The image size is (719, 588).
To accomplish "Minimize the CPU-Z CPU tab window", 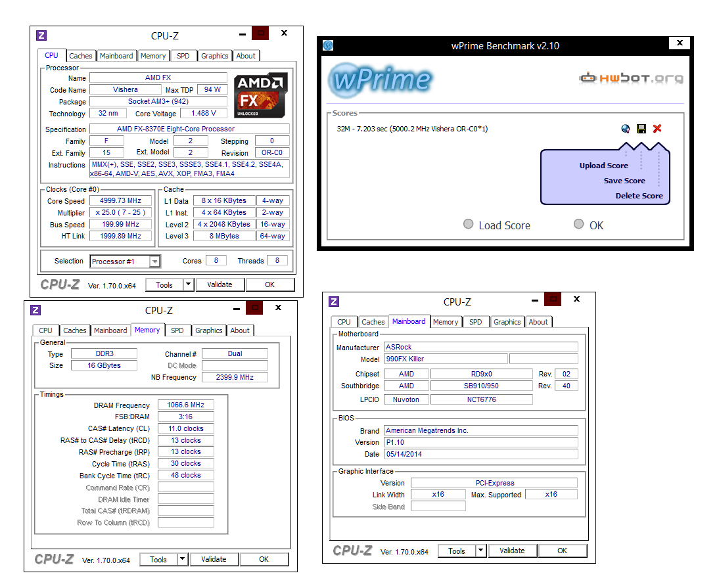I will tap(243, 34).
